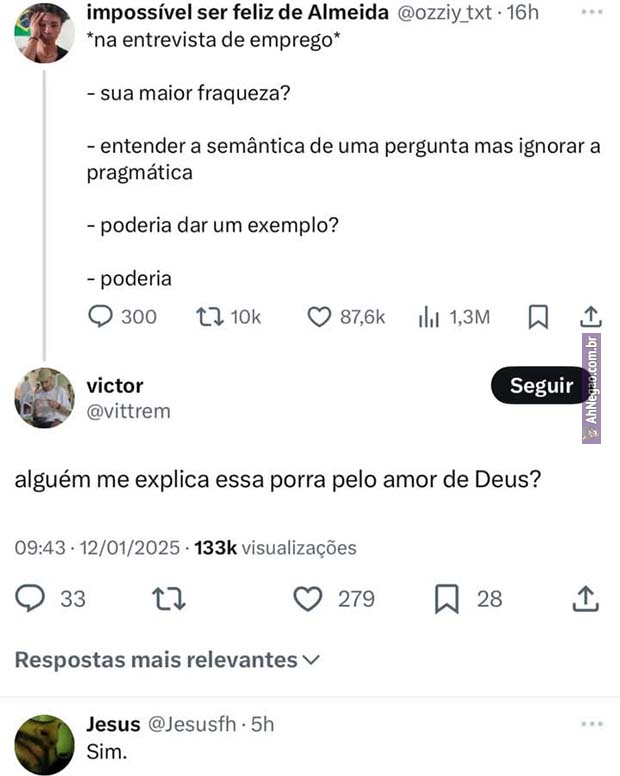Viewport: 620px width, 776px height.
Task: Bookmark the quoted ozziy_txt tweet
Action: 538,317
